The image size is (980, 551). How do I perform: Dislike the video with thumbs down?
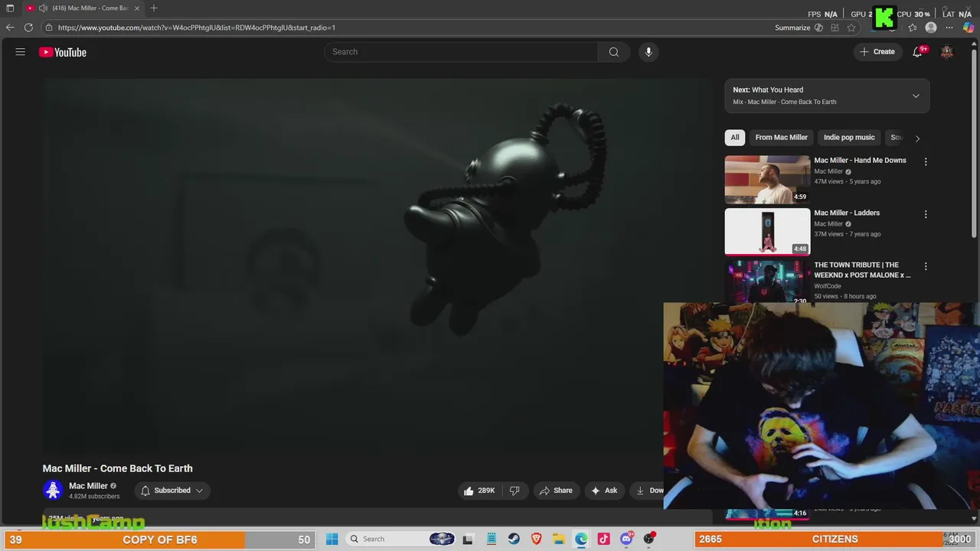coord(515,491)
